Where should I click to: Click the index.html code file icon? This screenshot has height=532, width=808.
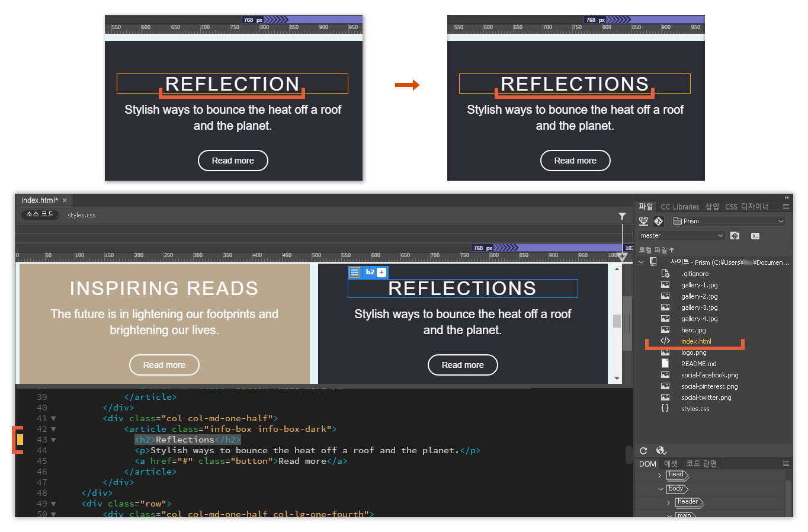(x=665, y=341)
